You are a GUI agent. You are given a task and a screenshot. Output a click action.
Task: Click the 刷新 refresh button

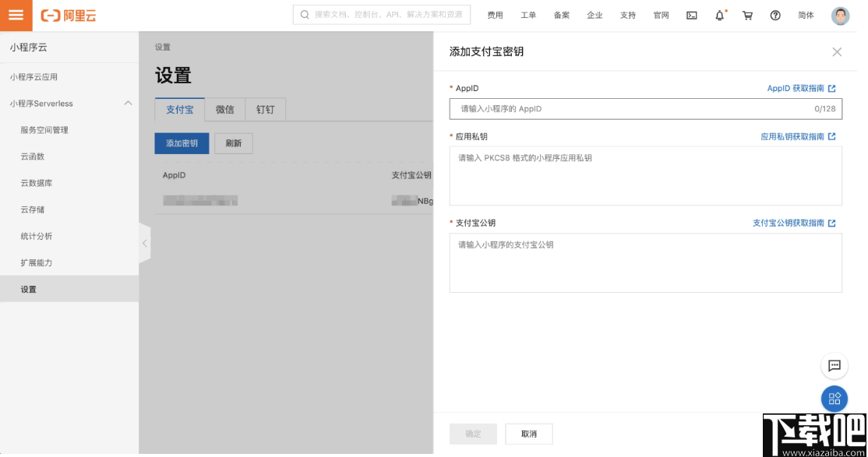click(234, 143)
